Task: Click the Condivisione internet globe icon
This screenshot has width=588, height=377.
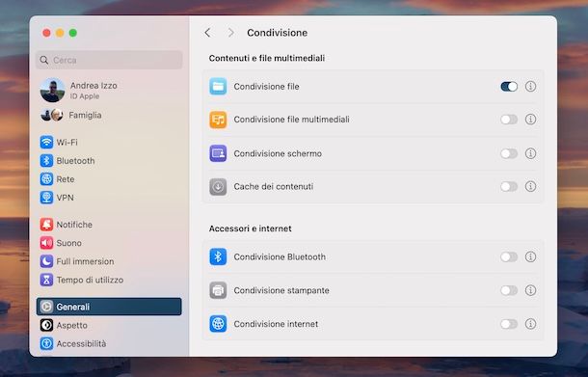Action: click(x=218, y=324)
